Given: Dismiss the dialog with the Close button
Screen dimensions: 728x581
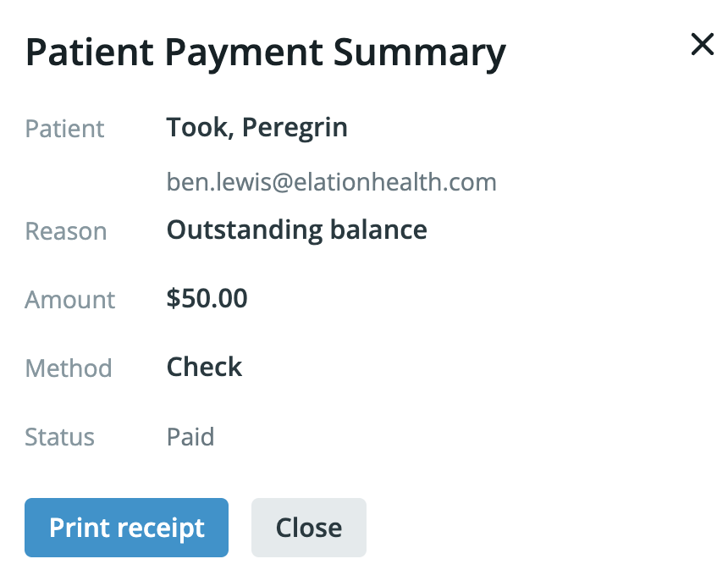Looking at the screenshot, I should pyautogui.click(x=308, y=528).
